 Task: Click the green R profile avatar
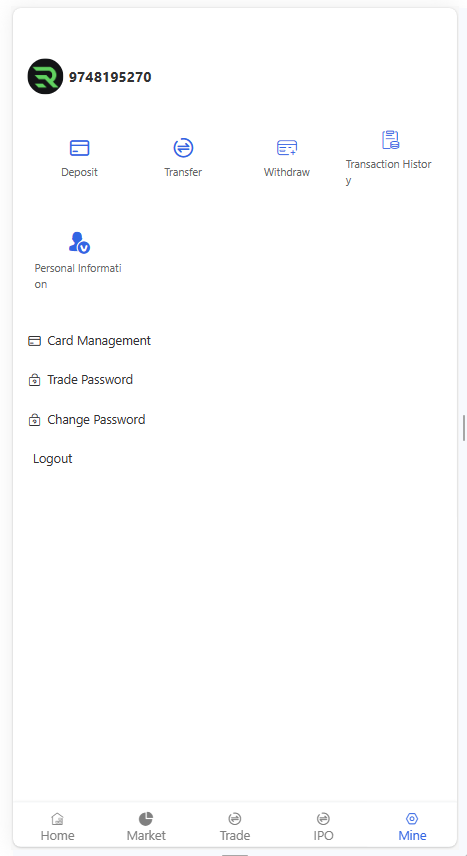tap(45, 76)
